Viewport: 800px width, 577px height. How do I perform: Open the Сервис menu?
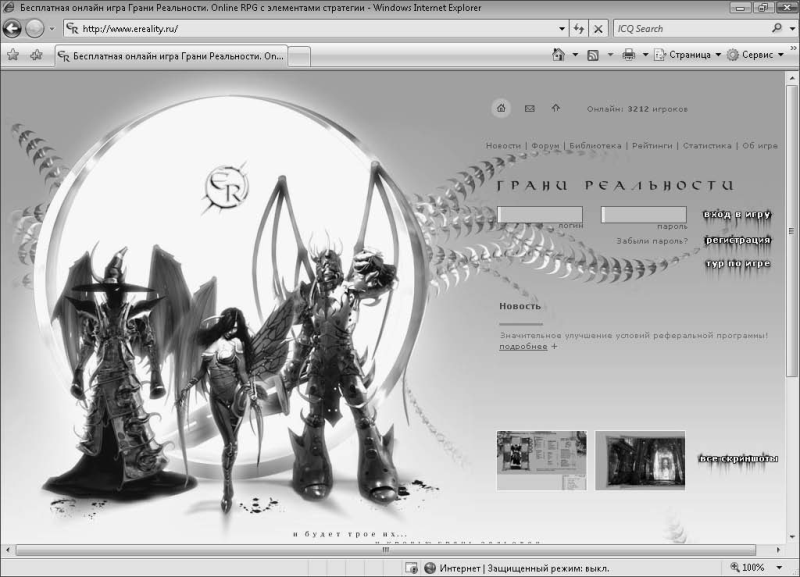pos(755,55)
